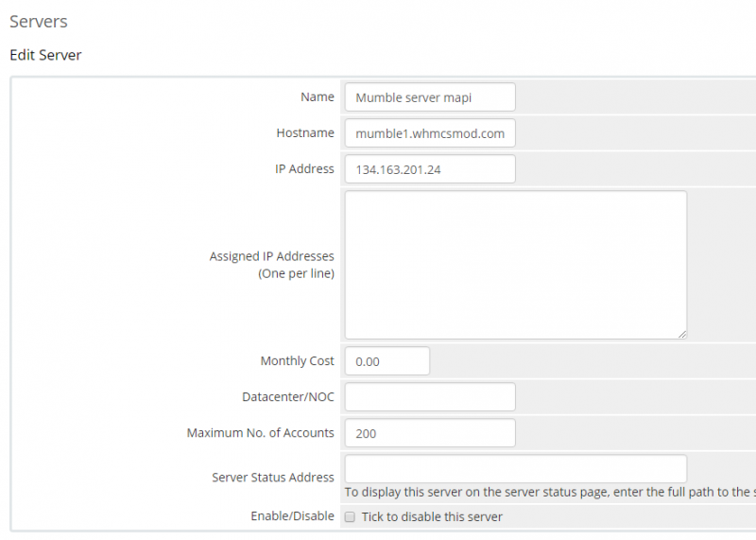
Task: Tick the checkbox to disable this server
Action: point(350,517)
